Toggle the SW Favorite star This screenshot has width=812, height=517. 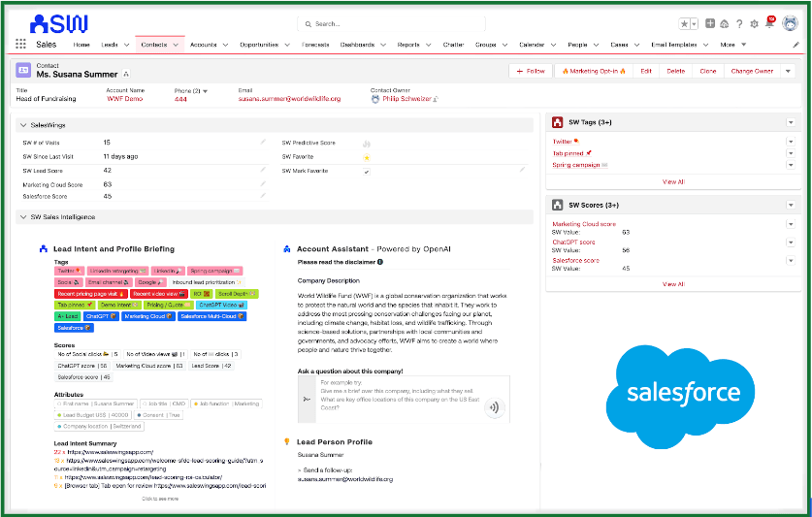tap(367, 157)
